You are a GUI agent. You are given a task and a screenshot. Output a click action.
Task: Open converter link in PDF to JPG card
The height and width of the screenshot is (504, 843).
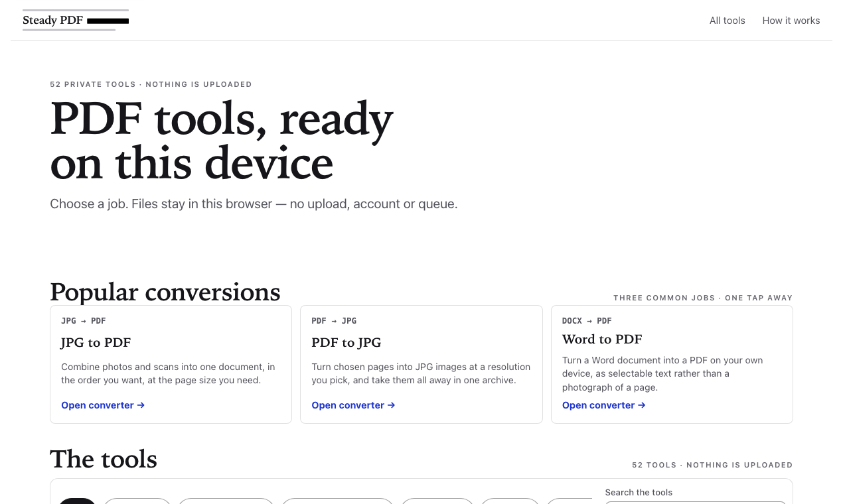[353, 405]
